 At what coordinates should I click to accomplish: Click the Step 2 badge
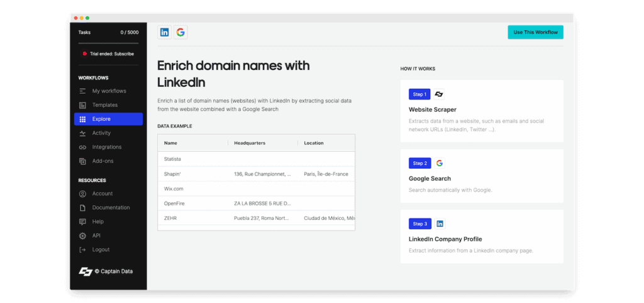(x=419, y=163)
